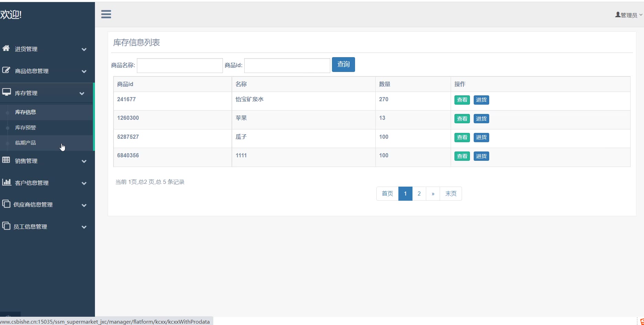Click 进货 for 瓜子 row
644x325 pixels.
[x=481, y=137]
